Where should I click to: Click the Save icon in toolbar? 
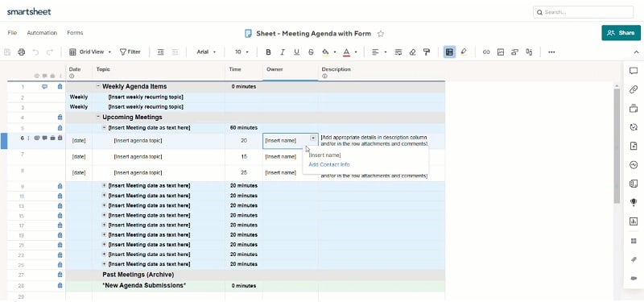7,52
